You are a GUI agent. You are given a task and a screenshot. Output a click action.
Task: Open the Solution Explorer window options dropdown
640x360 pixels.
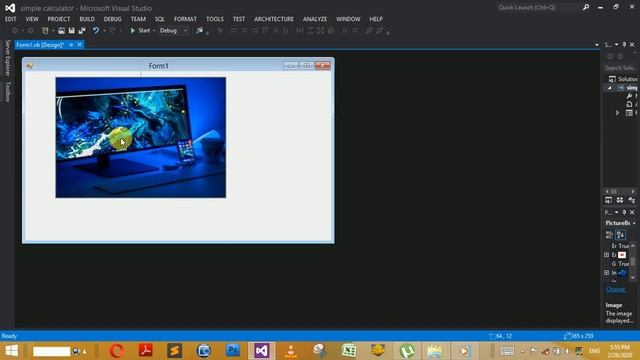point(616,44)
